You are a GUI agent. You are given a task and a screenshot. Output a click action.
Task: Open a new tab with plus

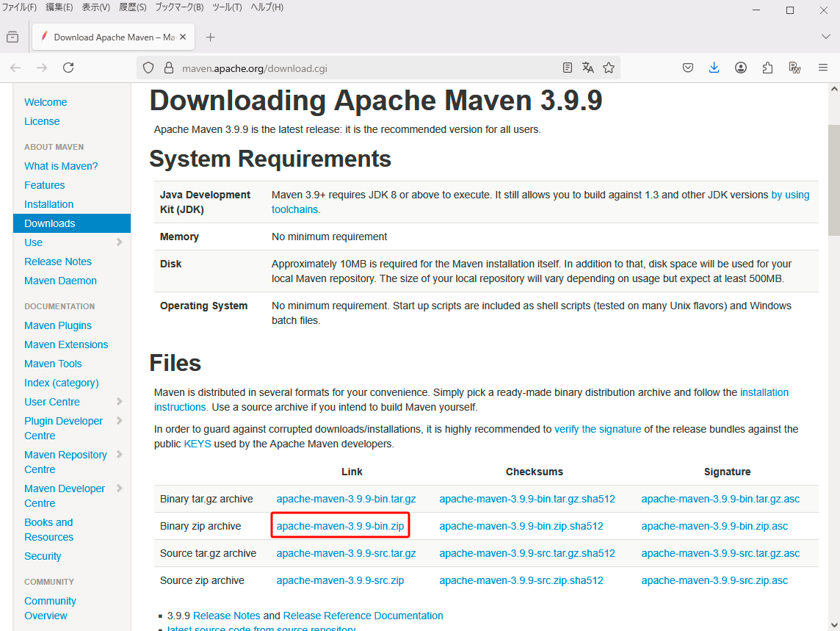click(x=211, y=37)
